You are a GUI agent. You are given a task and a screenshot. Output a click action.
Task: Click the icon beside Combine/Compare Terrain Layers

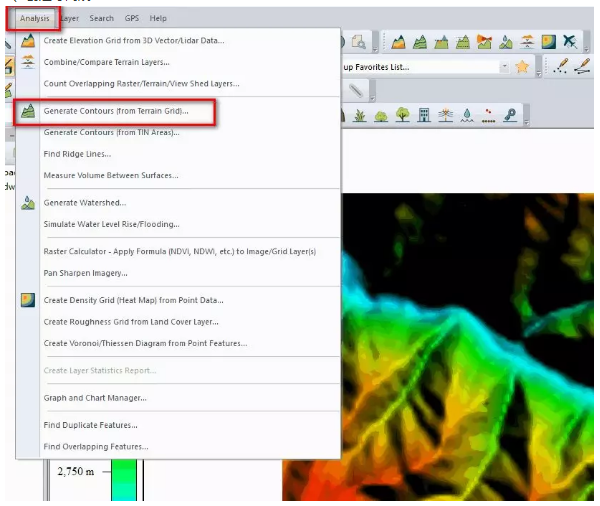28,62
